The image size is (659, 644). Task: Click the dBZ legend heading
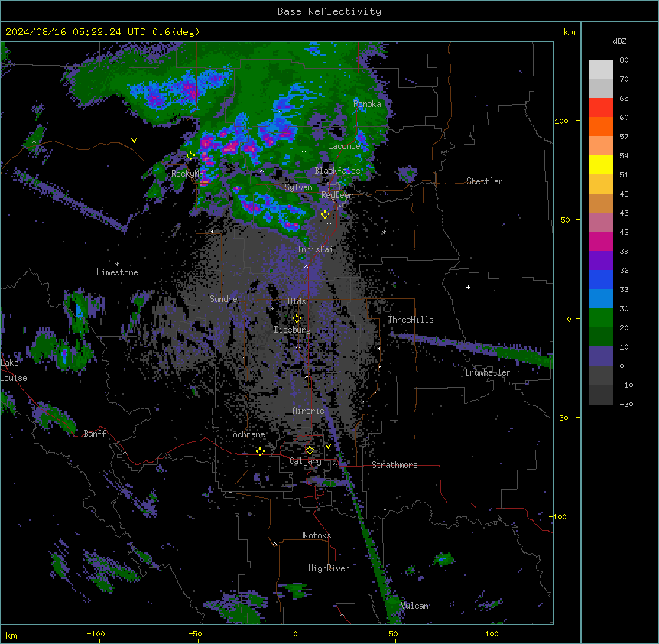tap(619, 41)
